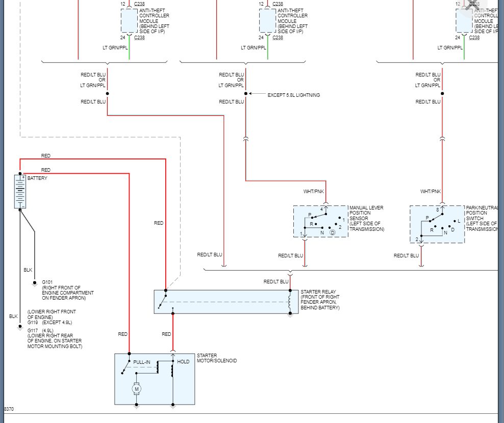Click the starter motor/solenoid component box
This screenshot has width=504, height=423.
(155, 379)
